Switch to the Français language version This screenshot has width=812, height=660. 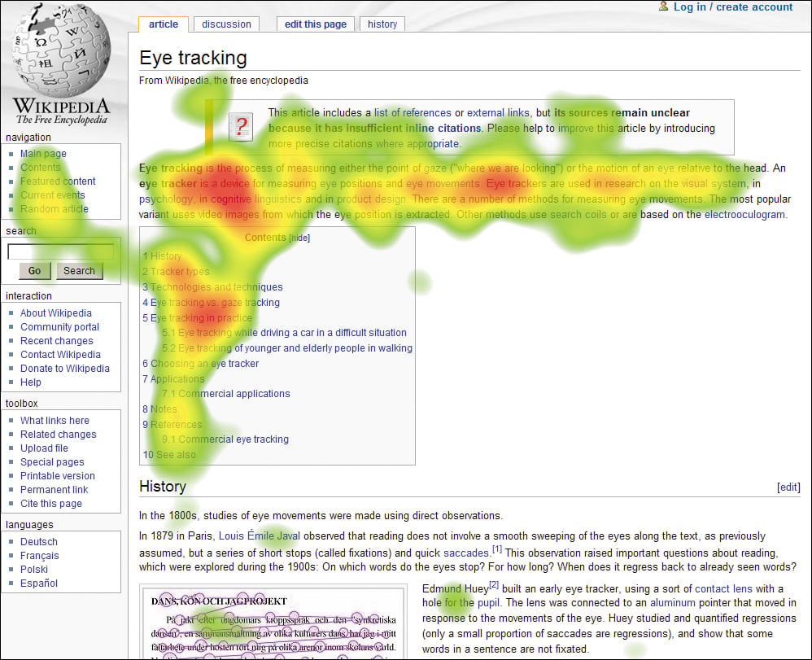pyautogui.click(x=39, y=555)
